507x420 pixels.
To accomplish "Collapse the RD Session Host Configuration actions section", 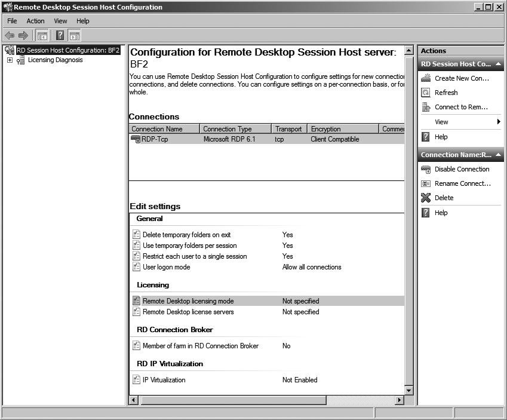I will [x=499, y=64].
